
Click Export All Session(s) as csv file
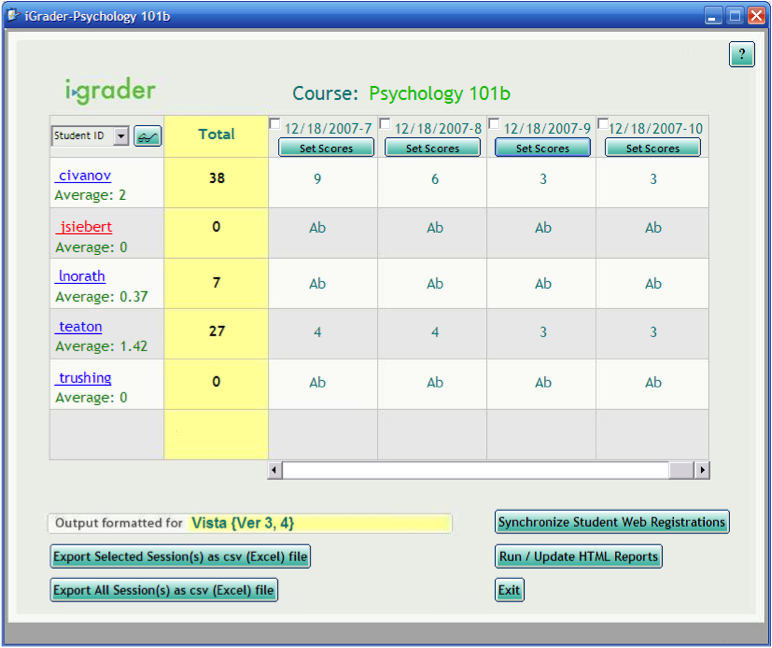(x=164, y=590)
